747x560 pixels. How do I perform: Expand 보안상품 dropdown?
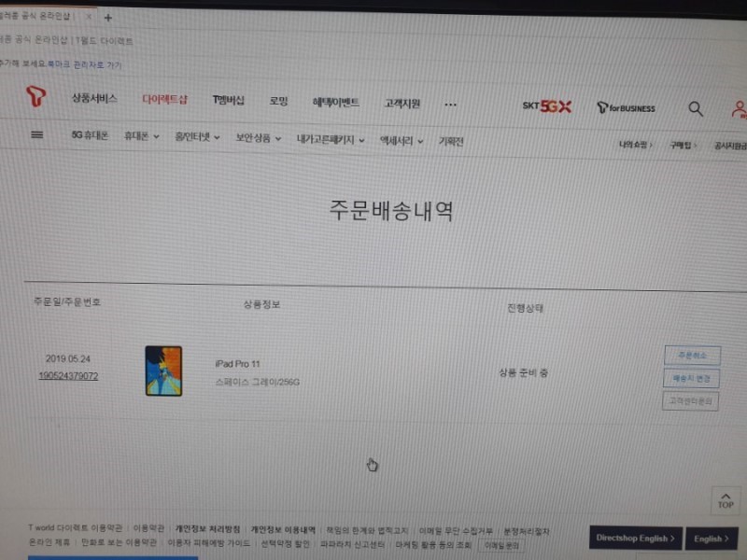pos(259,138)
